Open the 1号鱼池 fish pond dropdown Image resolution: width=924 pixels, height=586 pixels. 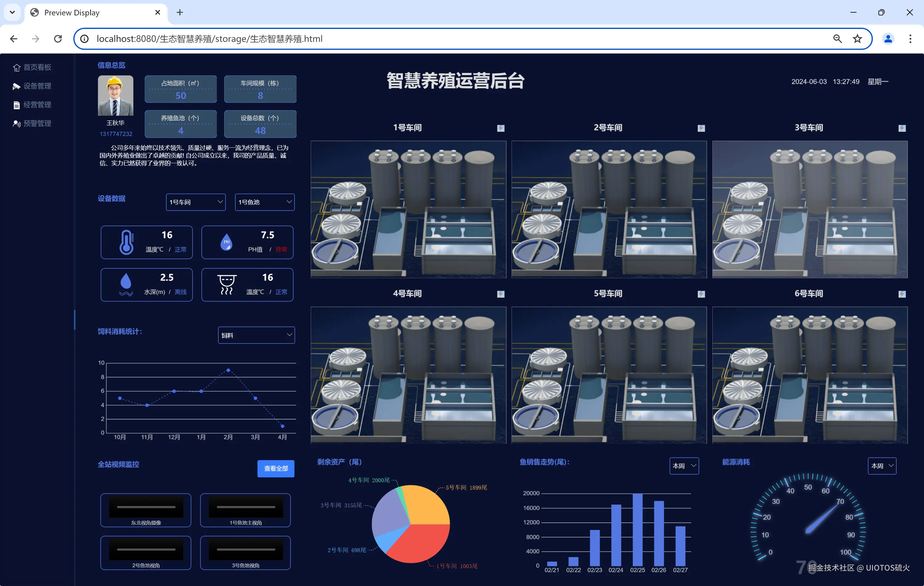tap(264, 202)
